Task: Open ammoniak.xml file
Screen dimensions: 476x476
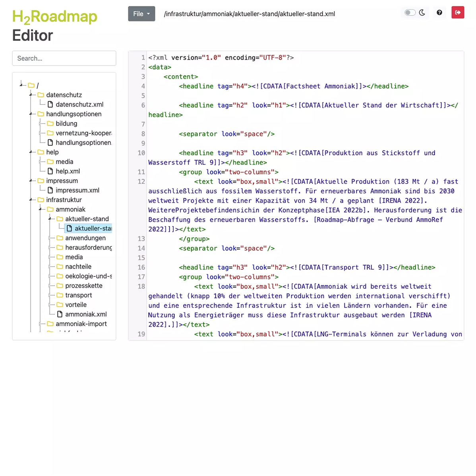Action: (x=86, y=314)
